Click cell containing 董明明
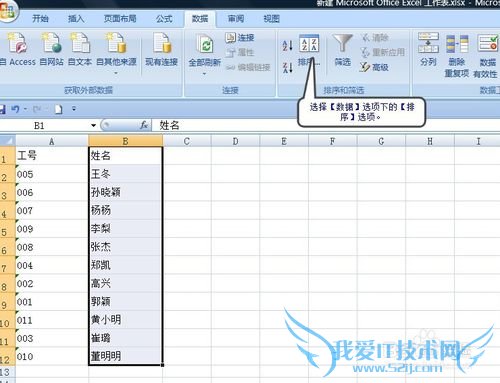Screen dimensions: 500x383 pos(126,356)
